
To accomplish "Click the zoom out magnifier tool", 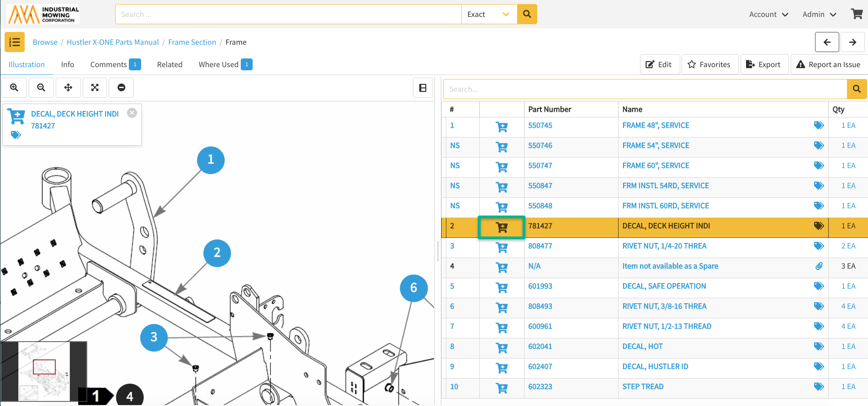I will 41,88.
